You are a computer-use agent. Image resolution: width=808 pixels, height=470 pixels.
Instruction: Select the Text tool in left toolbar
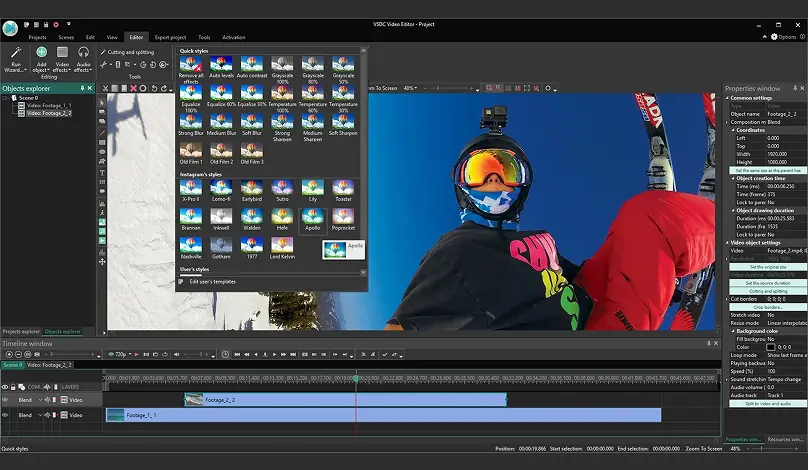102,173
